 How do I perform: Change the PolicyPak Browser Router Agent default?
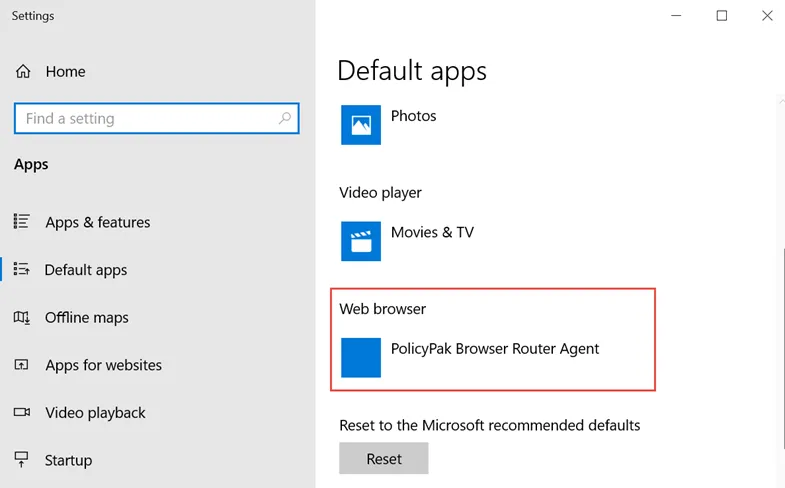495,349
